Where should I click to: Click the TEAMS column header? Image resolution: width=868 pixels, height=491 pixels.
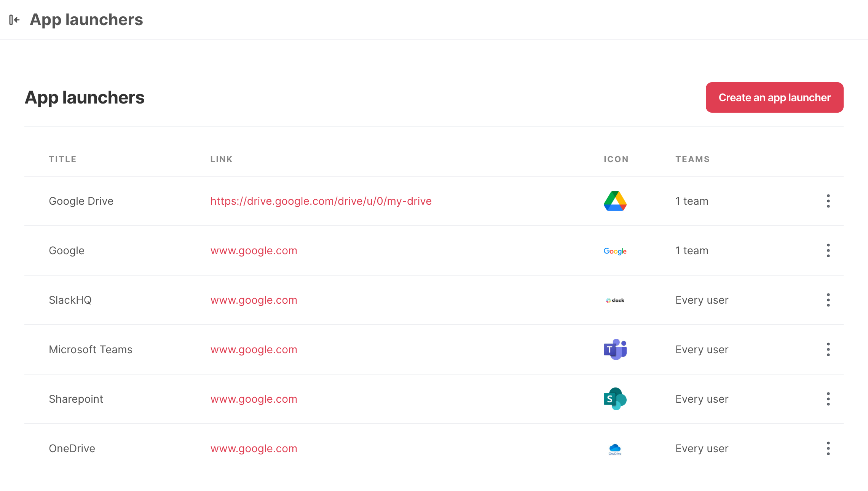692,159
